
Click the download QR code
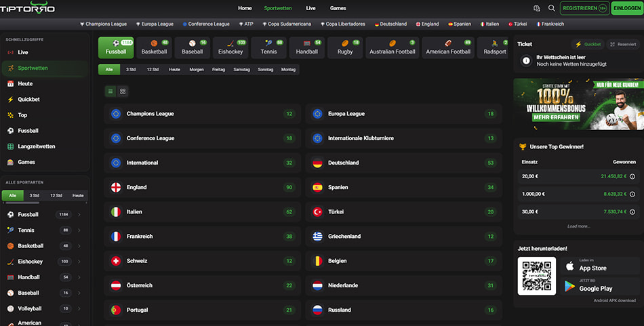click(x=537, y=276)
